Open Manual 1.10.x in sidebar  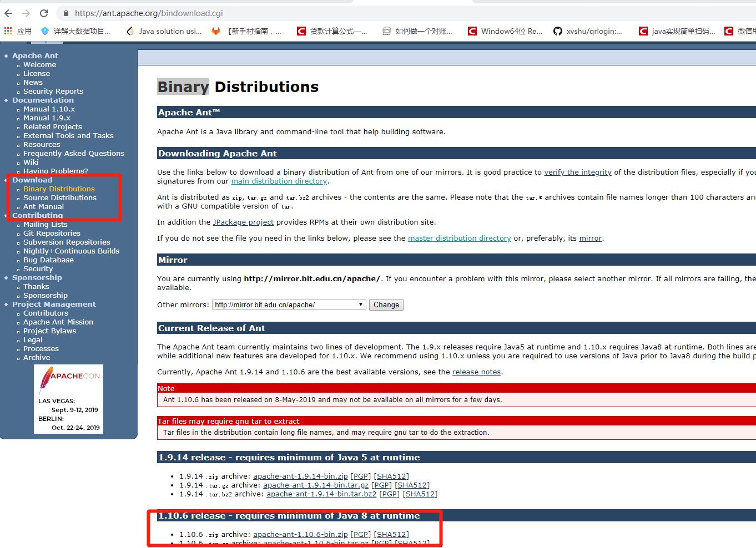[49, 109]
